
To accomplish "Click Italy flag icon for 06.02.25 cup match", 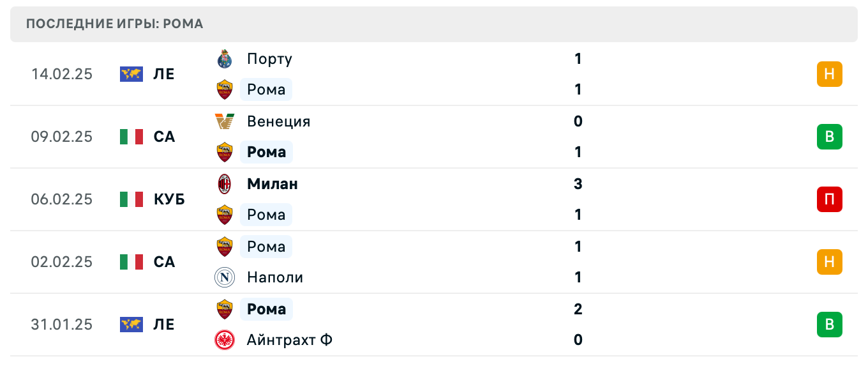I will click(x=131, y=199).
